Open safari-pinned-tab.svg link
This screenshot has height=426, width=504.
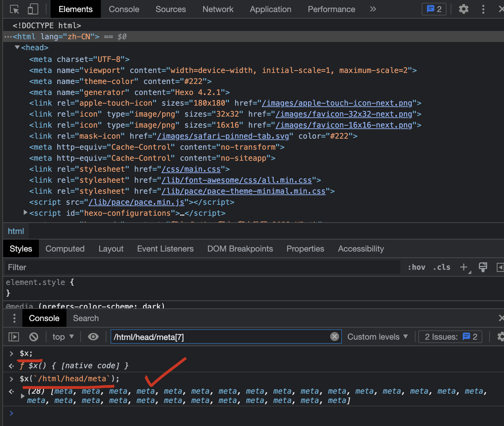pyautogui.click(x=223, y=136)
